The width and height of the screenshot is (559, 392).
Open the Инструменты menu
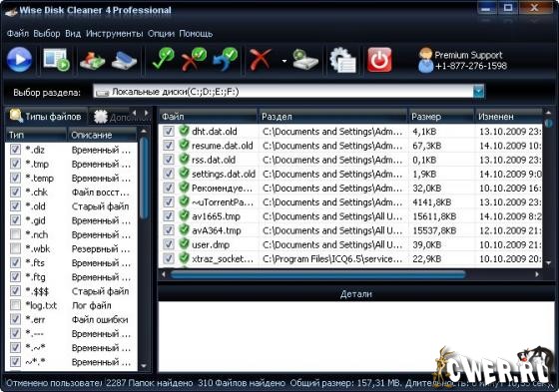coord(115,34)
